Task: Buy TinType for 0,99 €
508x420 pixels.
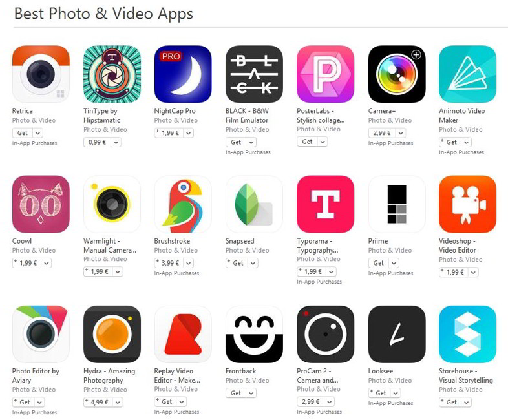Action: pyautogui.click(x=98, y=142)
